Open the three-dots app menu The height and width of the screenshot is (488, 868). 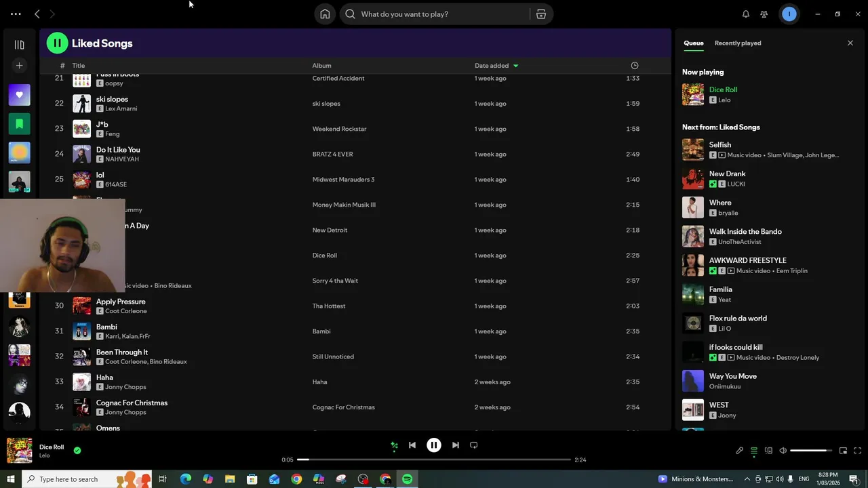[16, 14]
